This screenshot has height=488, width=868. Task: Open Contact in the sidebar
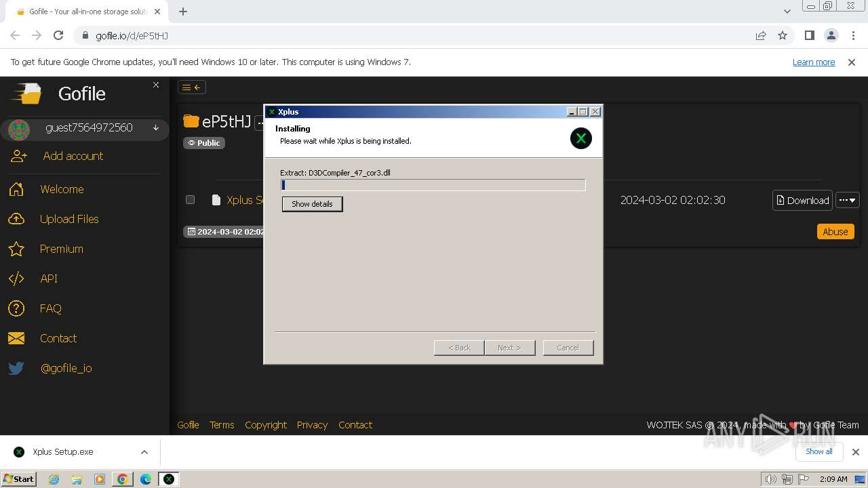click(x=58, y=338)
